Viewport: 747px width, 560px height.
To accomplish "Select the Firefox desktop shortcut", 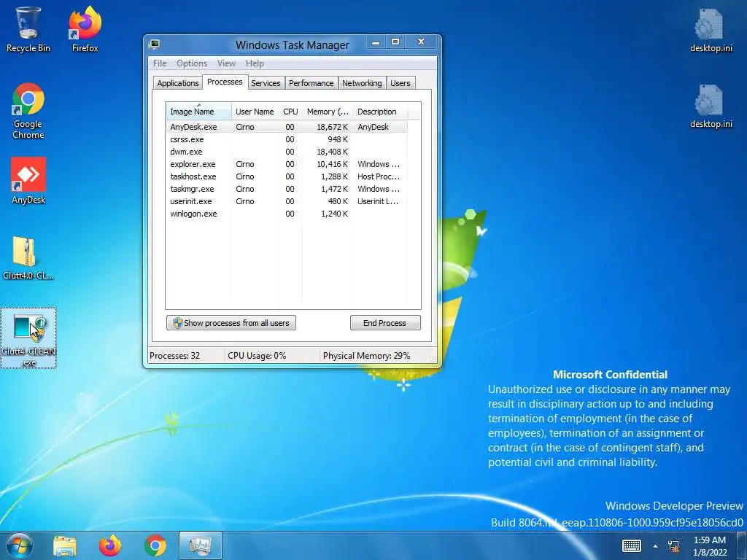I will [85, 29].
